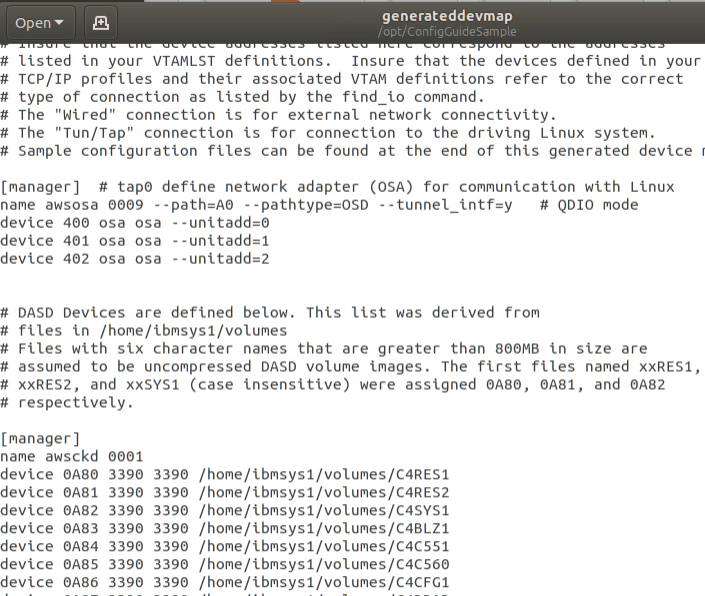Click the C4CFG1 volume path
Screen dimensions: 705x596
tap(324, 582)
